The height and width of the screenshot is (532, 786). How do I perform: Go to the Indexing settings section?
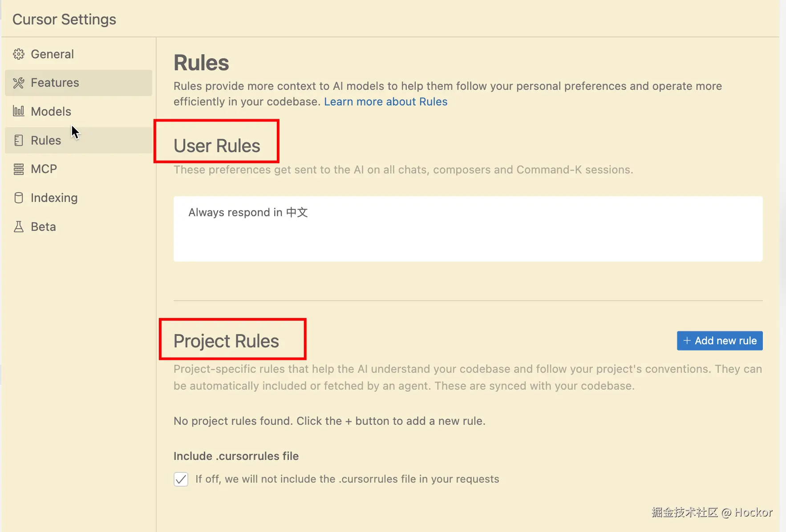(54, 198)
